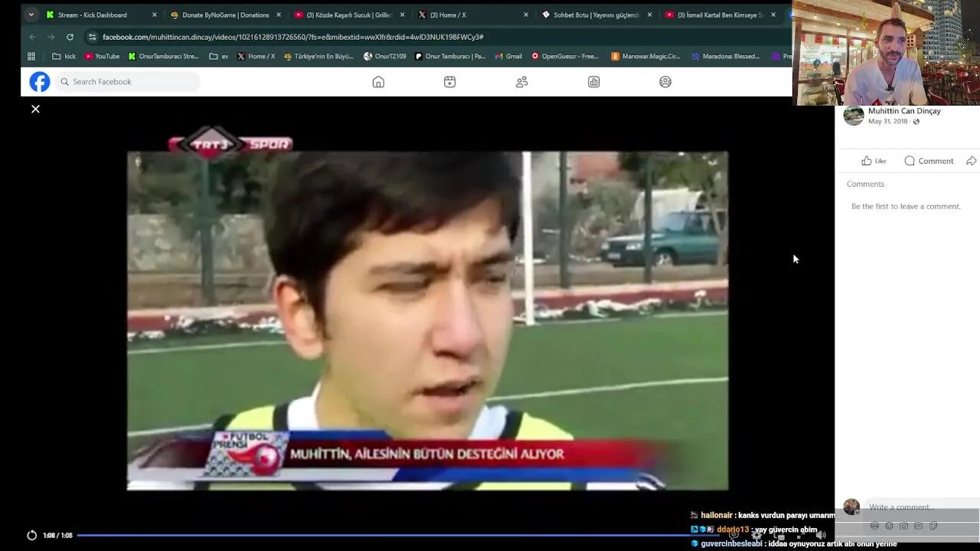The width and height of the screenshot is (980, 551).
Task: Close the Stream - Kick Dashboard tab
Action: (x=154, y=15)
